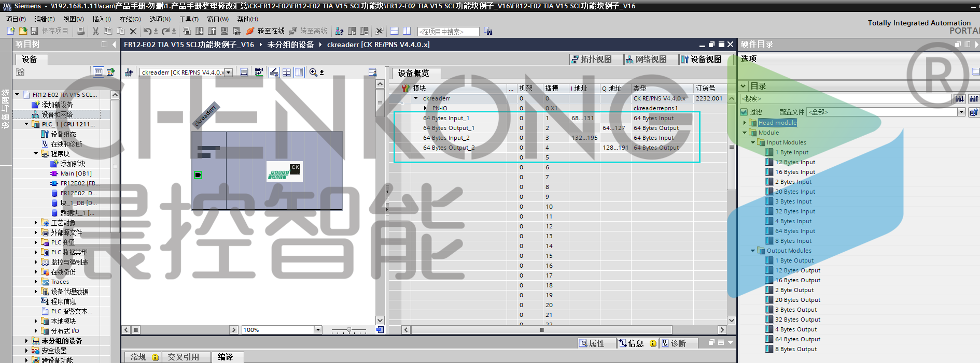The width and height of the screenshot is (980, 363).
Task: Click the zoom magnifier icon in device view
Action: coord(313,72)
